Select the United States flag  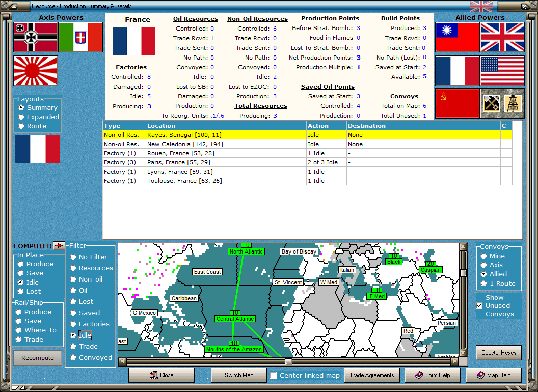[x=502, y=71]
